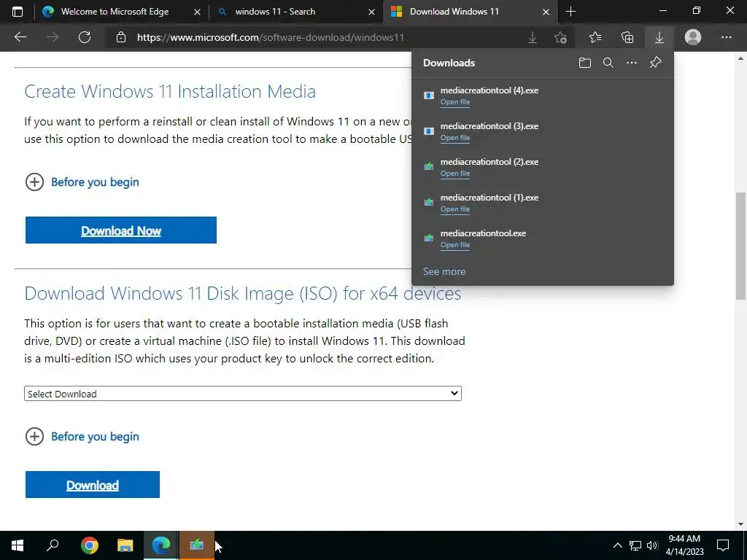
Task: Expand Before you begin under Disk Image
Action: click(x=82, y=436)
